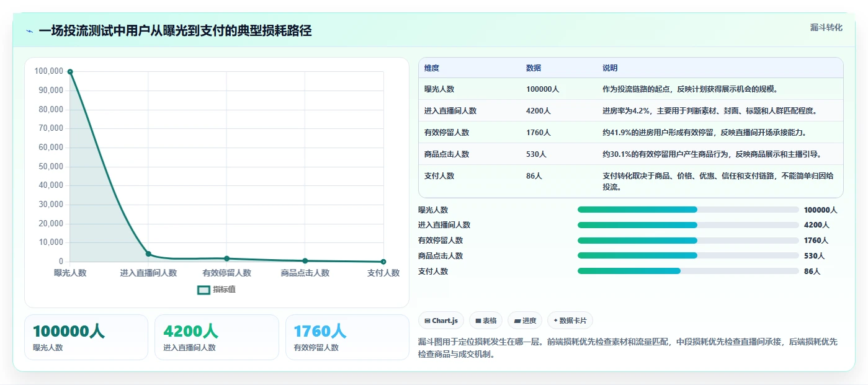
Task: Click the 支付人数 progress bar
Action: click(688, 271)
